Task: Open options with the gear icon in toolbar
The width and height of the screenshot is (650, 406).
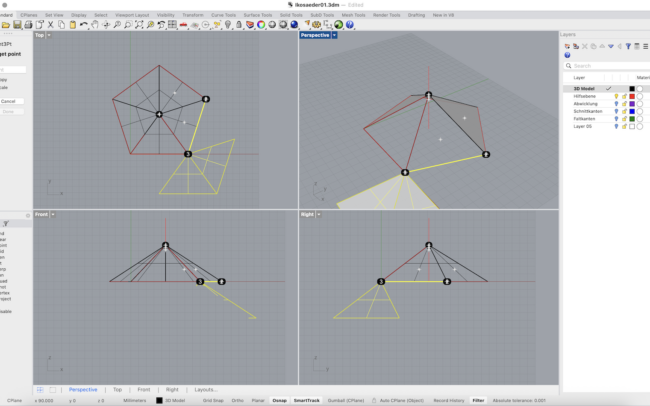Action: tap(317, 25)
